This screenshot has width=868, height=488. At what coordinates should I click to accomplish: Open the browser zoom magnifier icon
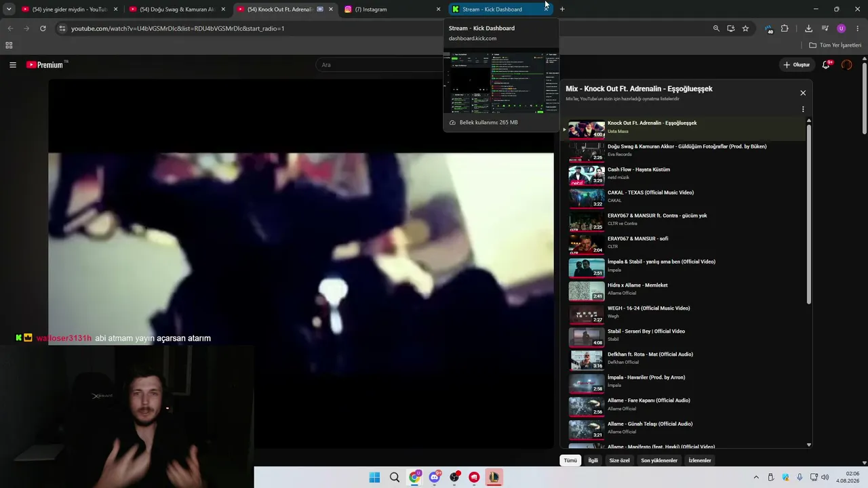coord(716,28)
